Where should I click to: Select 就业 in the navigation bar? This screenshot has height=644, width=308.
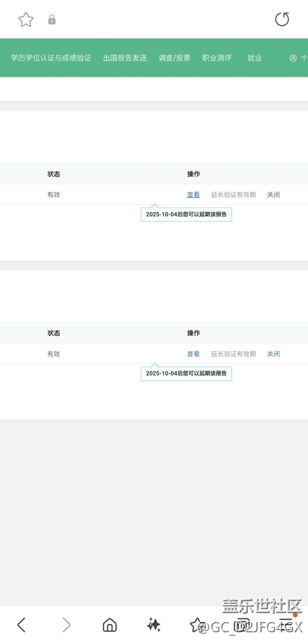pyautogui.click(x=254, y=58)
